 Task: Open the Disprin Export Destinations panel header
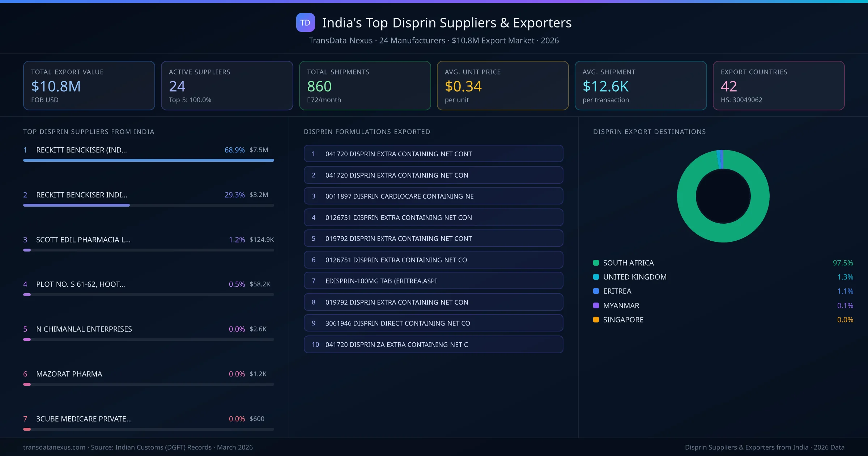coord(649,132)
